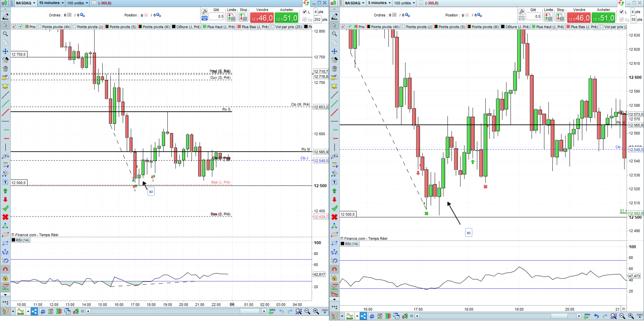Screen dimensions: 644x321
Task: Click the undo arrow in right bottom toolbar
Action: (x=596, y=316)
